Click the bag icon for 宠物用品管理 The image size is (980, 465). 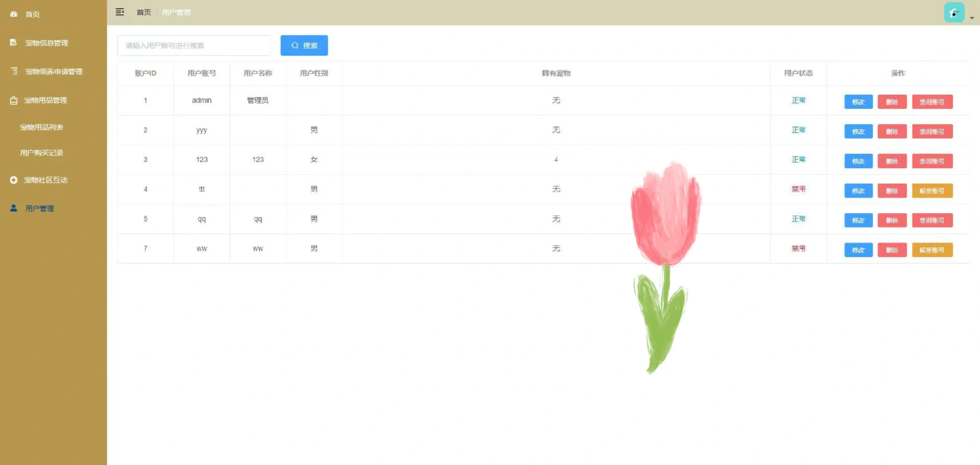(x=13, y=100)
